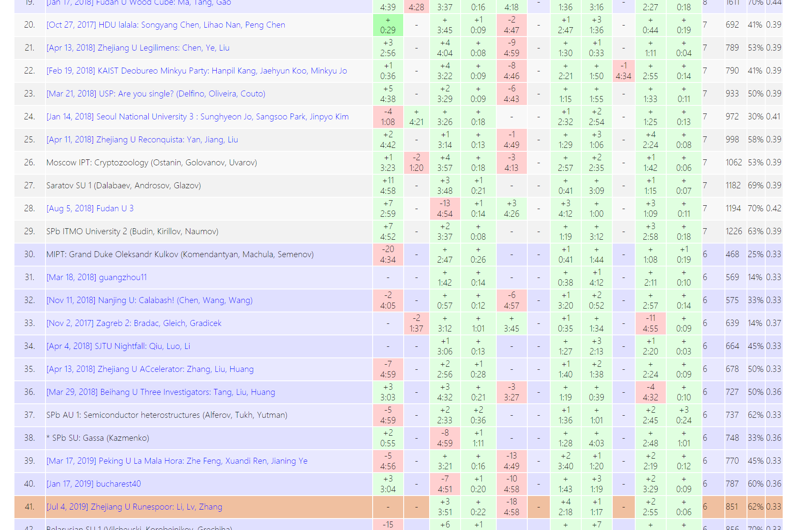Click the -20 failed cell for MIPT

[x=388, y=255]
